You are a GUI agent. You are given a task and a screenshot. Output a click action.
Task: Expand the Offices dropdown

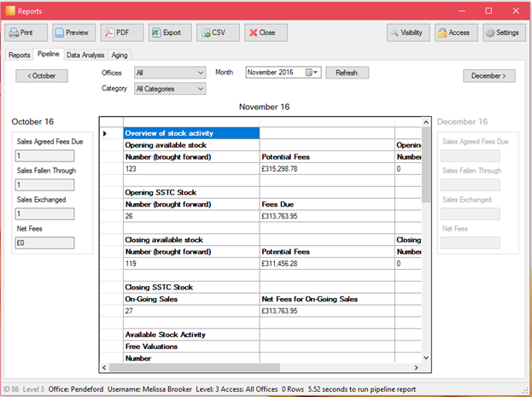(x=170, y=73)
